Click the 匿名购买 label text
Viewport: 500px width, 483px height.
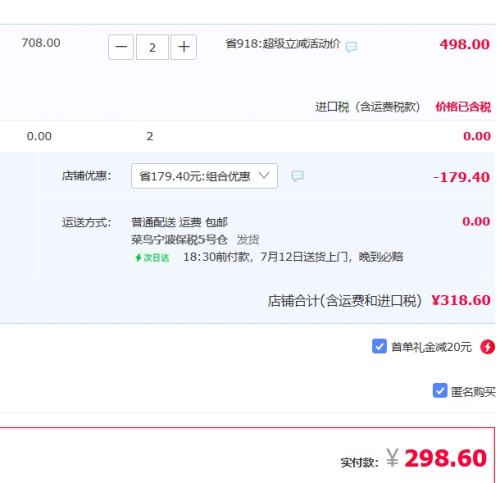tap(473, 392)
